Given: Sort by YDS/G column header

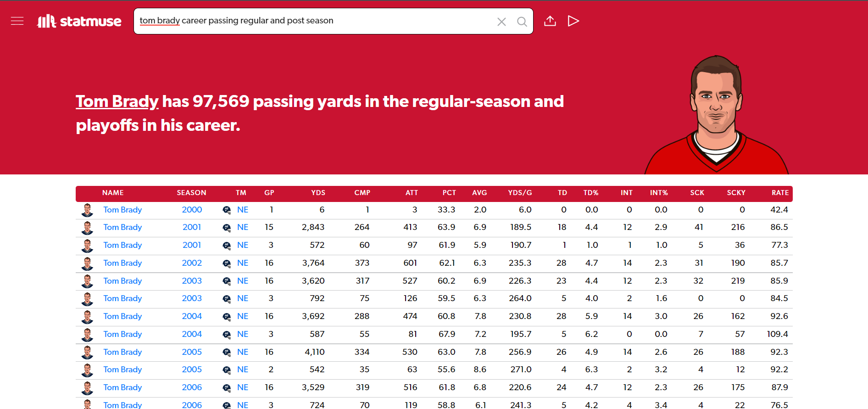Looking at the screenshot, I should coord(520,193).
